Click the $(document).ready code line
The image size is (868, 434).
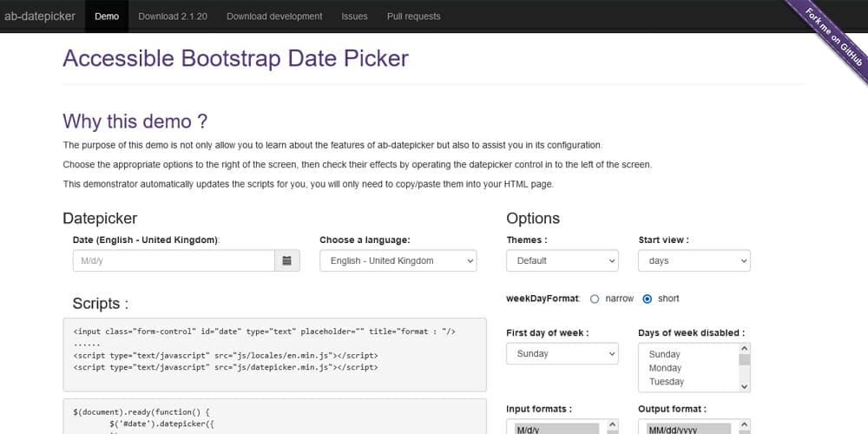[x=141, y=412]
